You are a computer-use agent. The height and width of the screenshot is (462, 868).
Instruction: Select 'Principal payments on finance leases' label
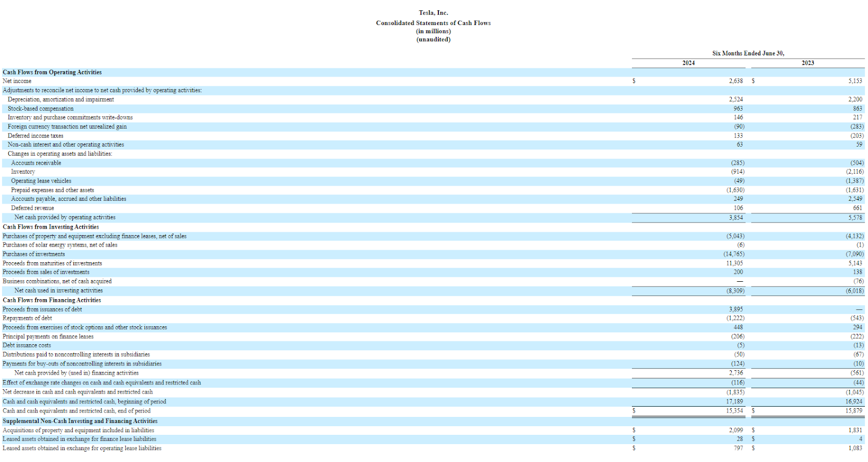[48, 337]
